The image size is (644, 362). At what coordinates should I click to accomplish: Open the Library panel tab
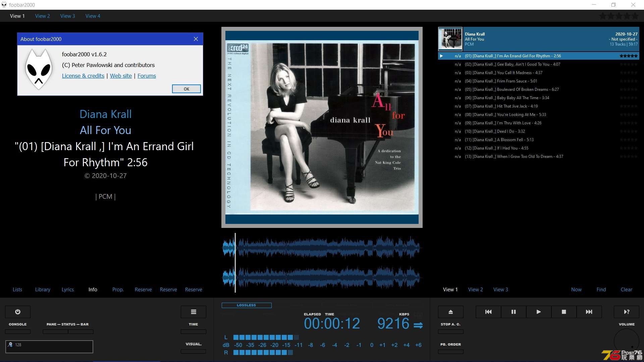[43, 289]
